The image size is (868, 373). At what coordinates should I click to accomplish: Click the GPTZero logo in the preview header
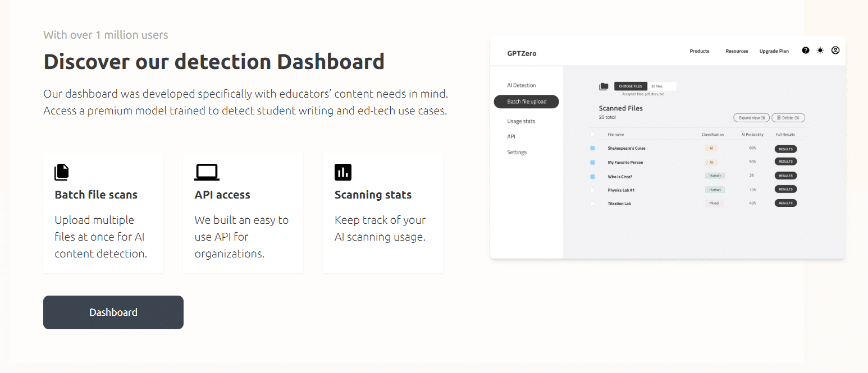(522, 53)
